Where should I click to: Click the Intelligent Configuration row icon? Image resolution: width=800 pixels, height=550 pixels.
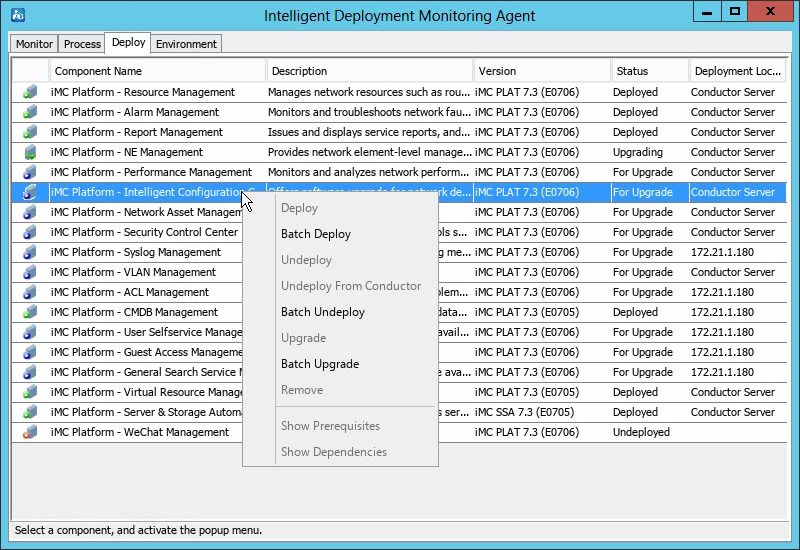pos(30,192)
